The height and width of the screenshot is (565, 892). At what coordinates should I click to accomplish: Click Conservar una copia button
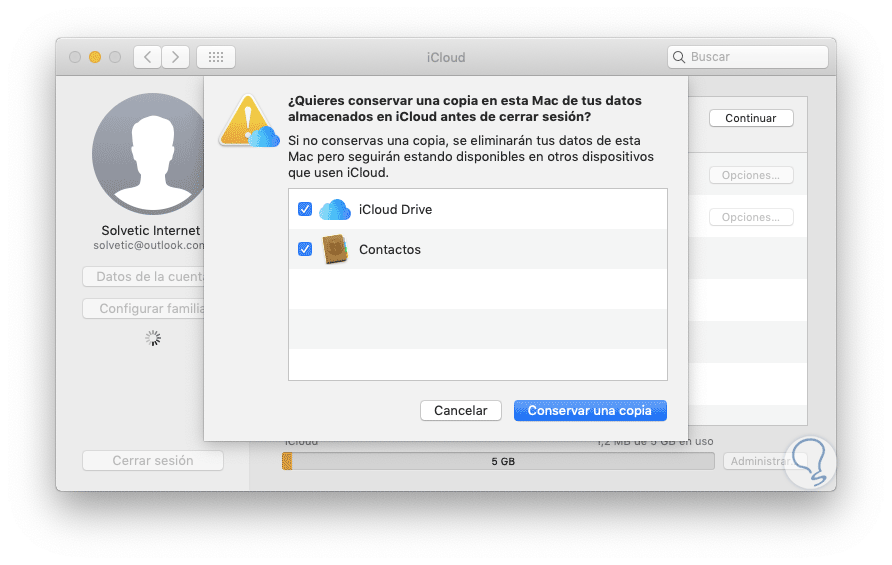pyautogui.click(x=590, y=411)
